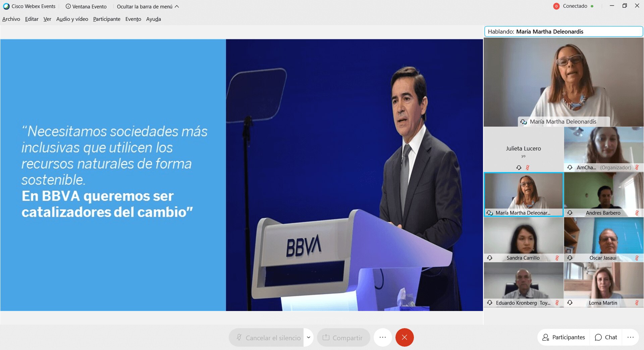
Task: Select the Lorna Martin video tile
Action: pos(604,285)
